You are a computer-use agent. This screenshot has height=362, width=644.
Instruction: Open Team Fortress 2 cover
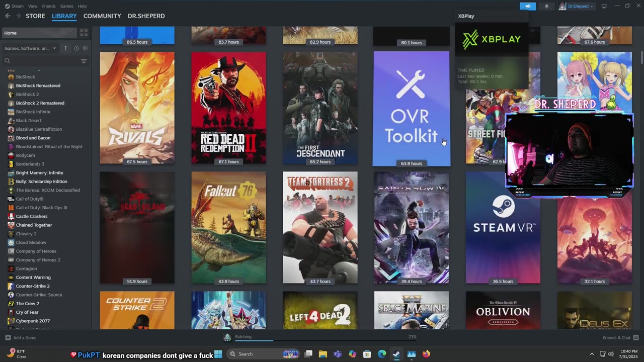point(320,227)
